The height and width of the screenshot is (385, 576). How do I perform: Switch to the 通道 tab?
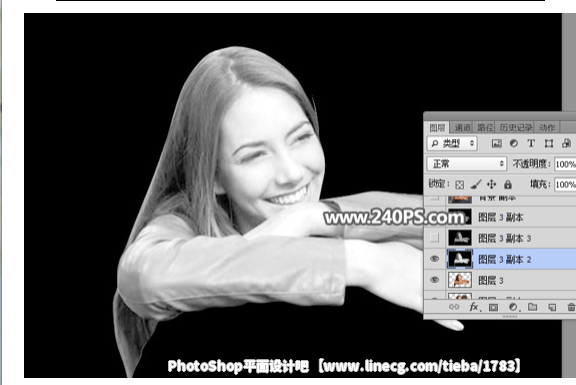[462, 127]
